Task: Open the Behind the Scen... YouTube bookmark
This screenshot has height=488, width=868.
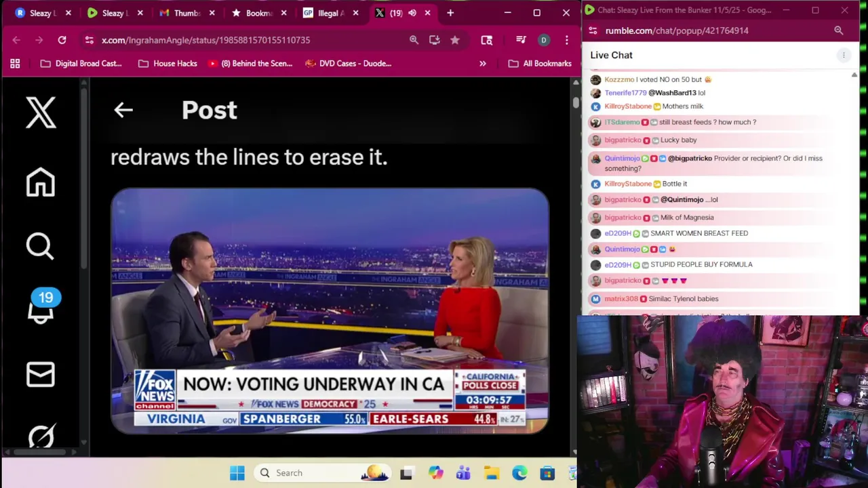Action: pos(250,64)
